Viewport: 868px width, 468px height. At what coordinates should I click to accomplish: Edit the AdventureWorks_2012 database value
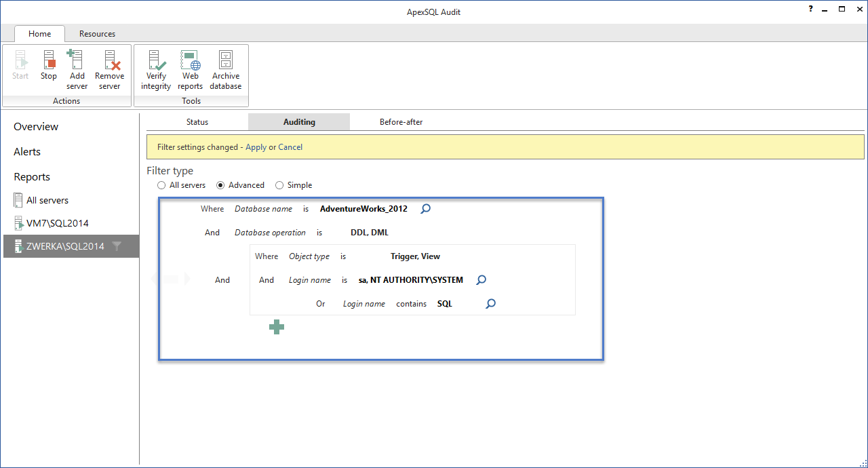[363, 209]
